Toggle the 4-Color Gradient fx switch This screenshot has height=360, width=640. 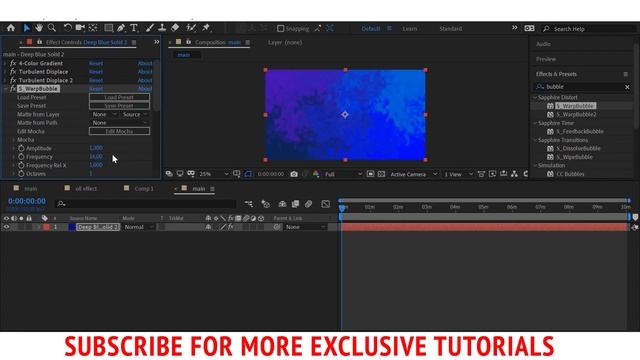click(13, 63)
